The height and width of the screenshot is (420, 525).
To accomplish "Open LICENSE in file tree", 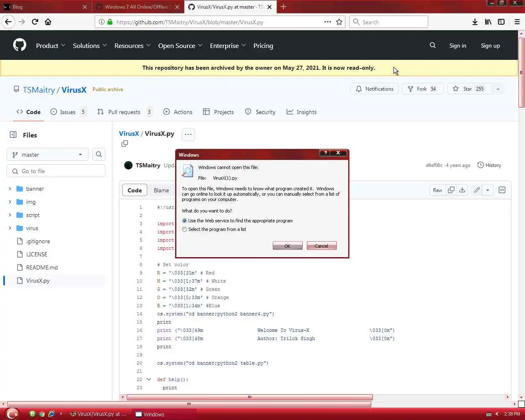I will pyautogui.click(x=37, y=254).
